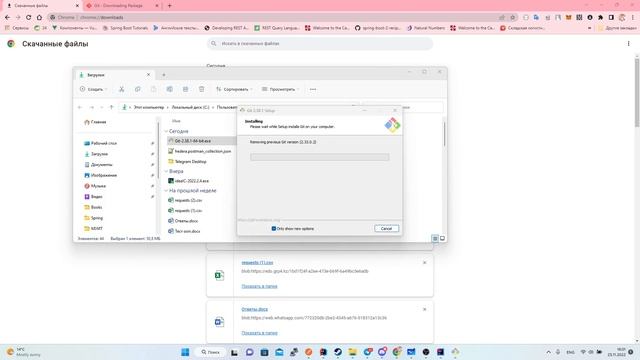640x360 pixels.
Task: Open the three-dots more menu in Explorer toolbar
Action: (x=313, y=89)
